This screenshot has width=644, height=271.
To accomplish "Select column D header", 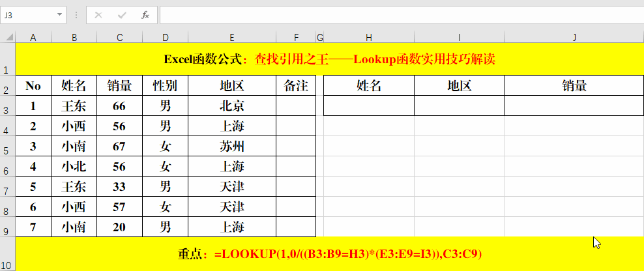I will 165,37.
